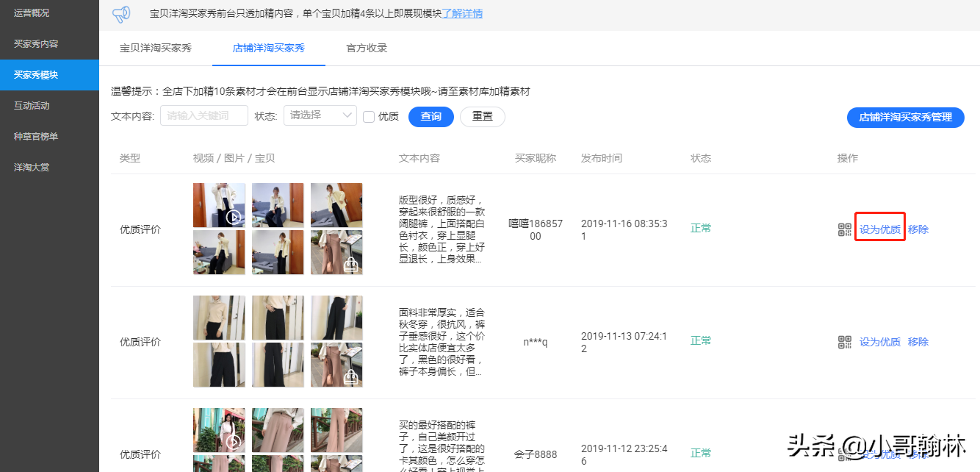Open product thumbnail with bag icon in first row
Viewport: 980px width, 472px height.
(336, 252)
